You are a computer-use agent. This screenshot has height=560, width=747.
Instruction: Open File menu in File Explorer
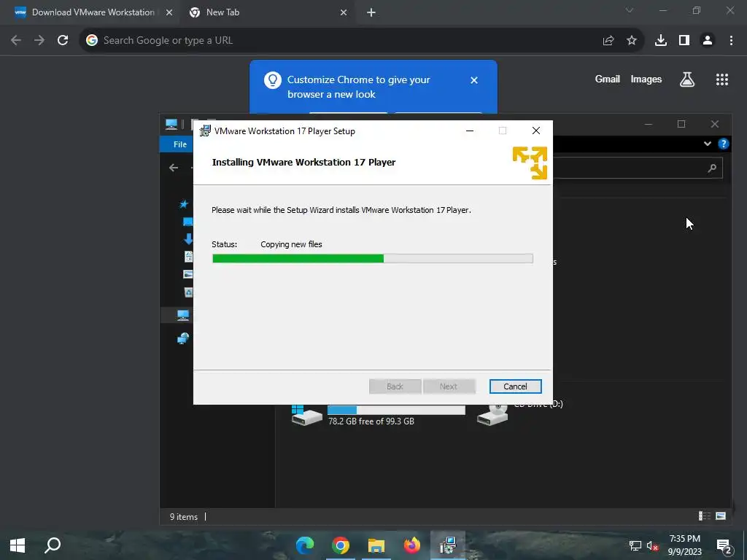point(179,144)
